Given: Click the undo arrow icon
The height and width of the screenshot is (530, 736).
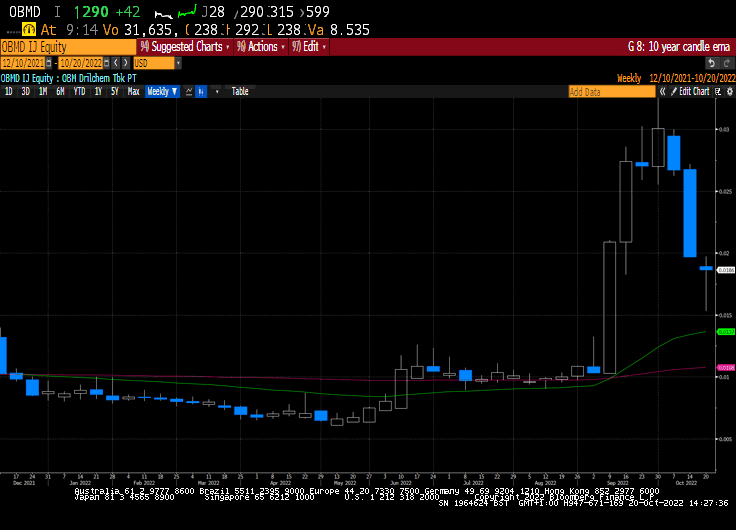Looking at the screenshot, I should coord(712,63).
